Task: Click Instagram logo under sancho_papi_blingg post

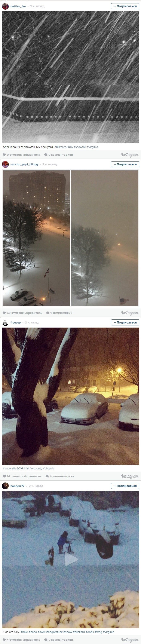Action: tap(130, 313)
